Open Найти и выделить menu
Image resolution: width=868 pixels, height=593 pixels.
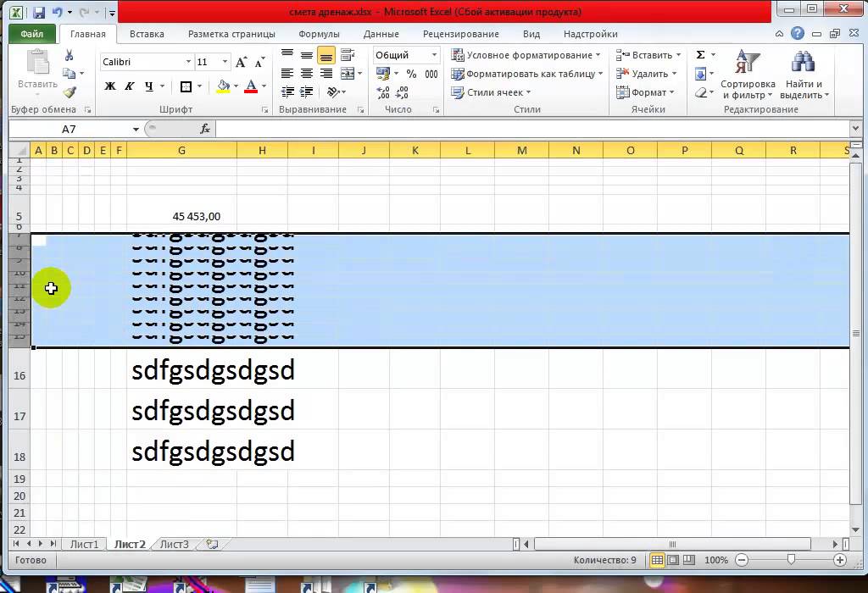804,75
